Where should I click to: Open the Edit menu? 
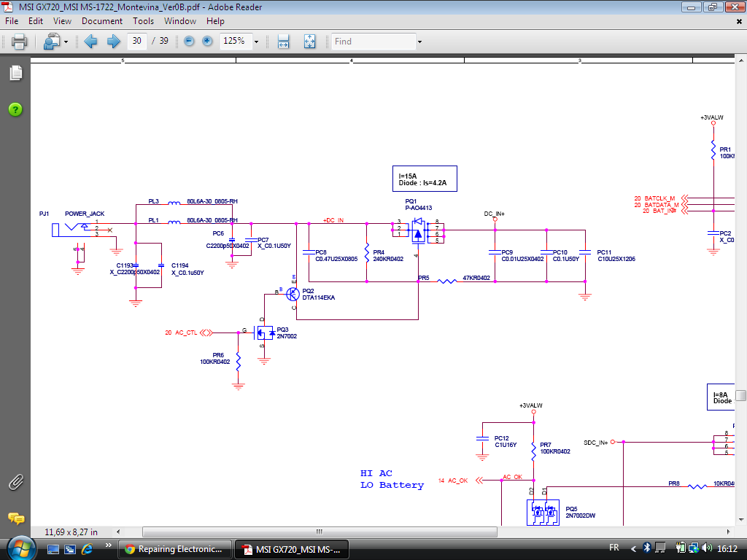(36, 21)
